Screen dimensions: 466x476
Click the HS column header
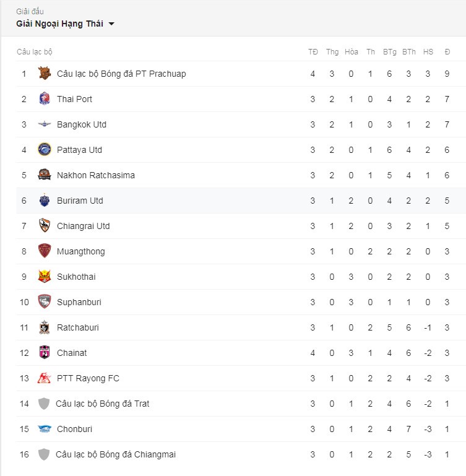(428, 51)
